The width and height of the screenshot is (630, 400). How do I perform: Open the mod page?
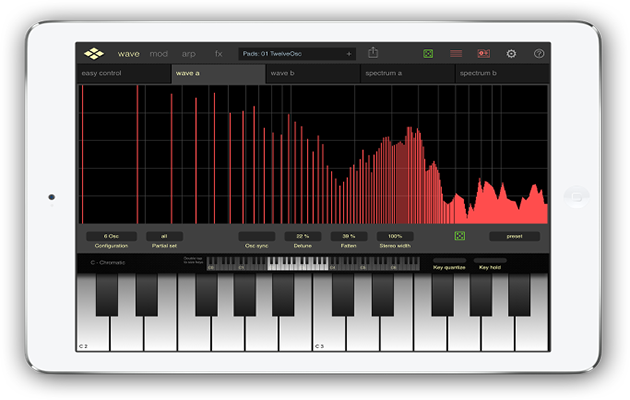click(158, 53)
